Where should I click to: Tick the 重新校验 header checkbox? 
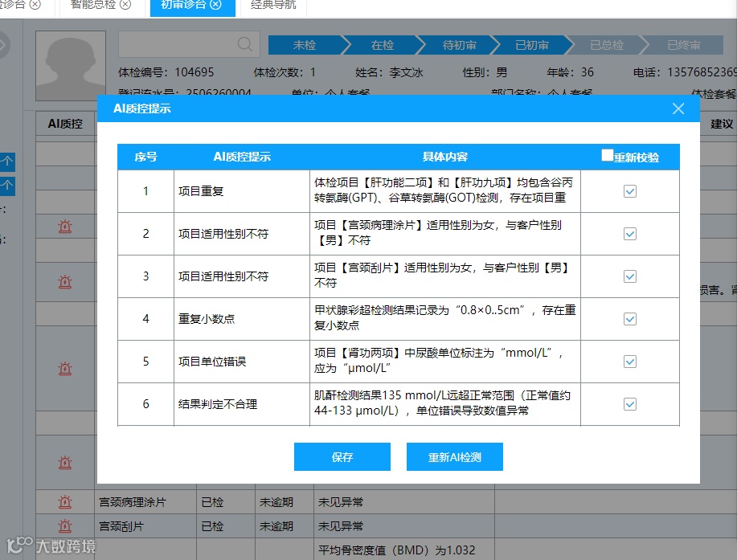[x=608, y=155]
